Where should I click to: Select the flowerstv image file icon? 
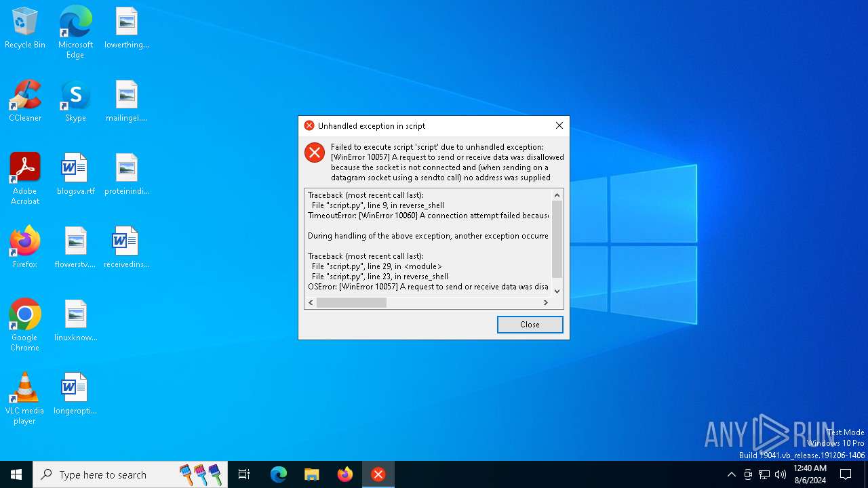(75, 248)
